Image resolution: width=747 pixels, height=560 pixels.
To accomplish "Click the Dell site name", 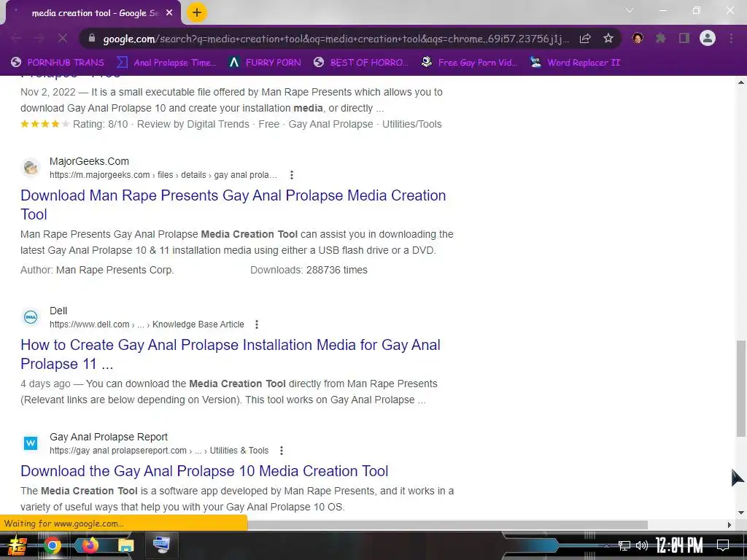I will pos(58,311).
